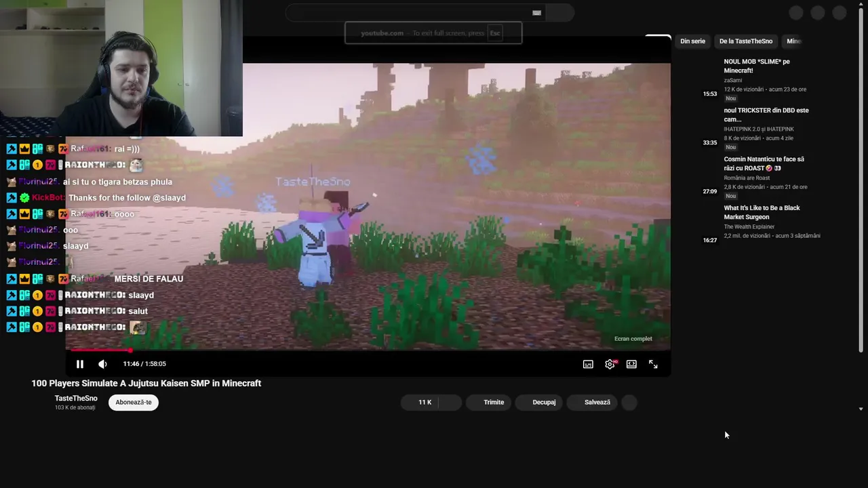Click the zaSami channel name
868x488 pixels.
[x=732, y=80]
